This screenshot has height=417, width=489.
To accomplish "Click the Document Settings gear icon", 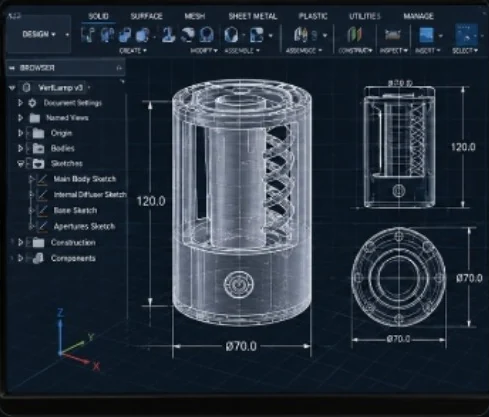I will click(32, 103).
